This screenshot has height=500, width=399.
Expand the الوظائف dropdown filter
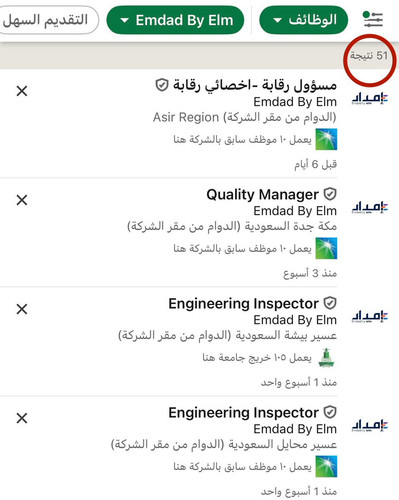[x=304, y=20]
